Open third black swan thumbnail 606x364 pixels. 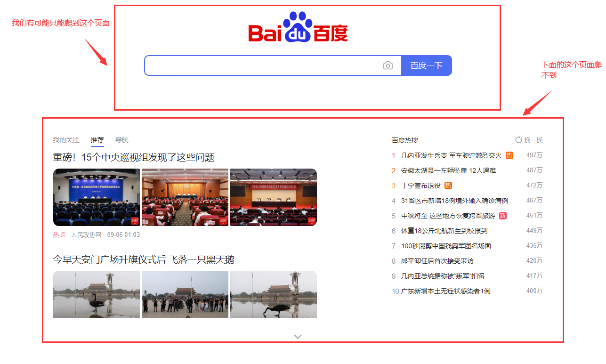[x=274, y=294]
